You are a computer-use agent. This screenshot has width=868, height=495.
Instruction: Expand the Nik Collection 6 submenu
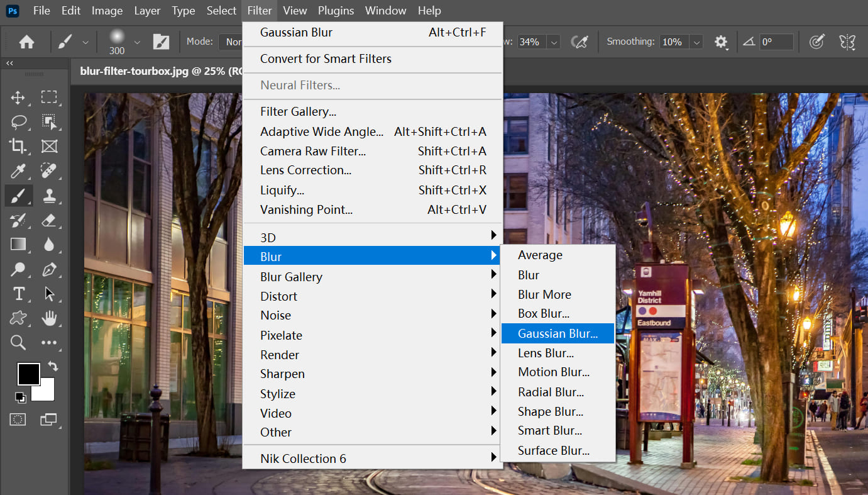point(373,459)
